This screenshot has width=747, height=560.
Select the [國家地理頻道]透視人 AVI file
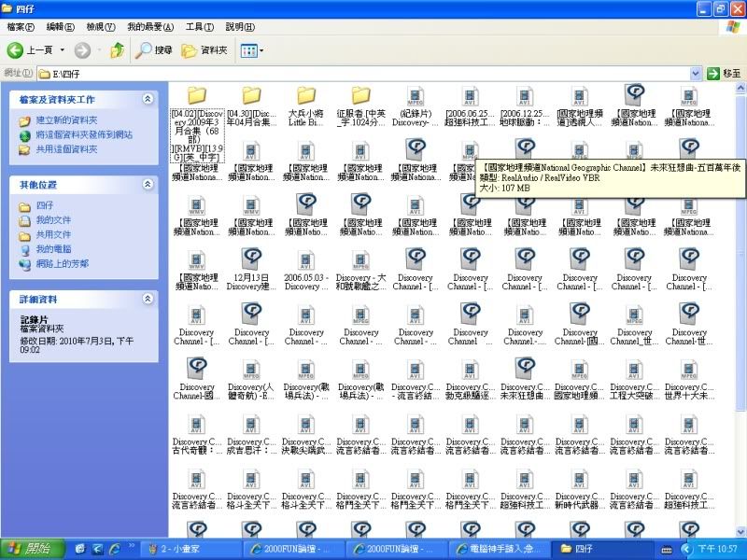coord(579,105)
